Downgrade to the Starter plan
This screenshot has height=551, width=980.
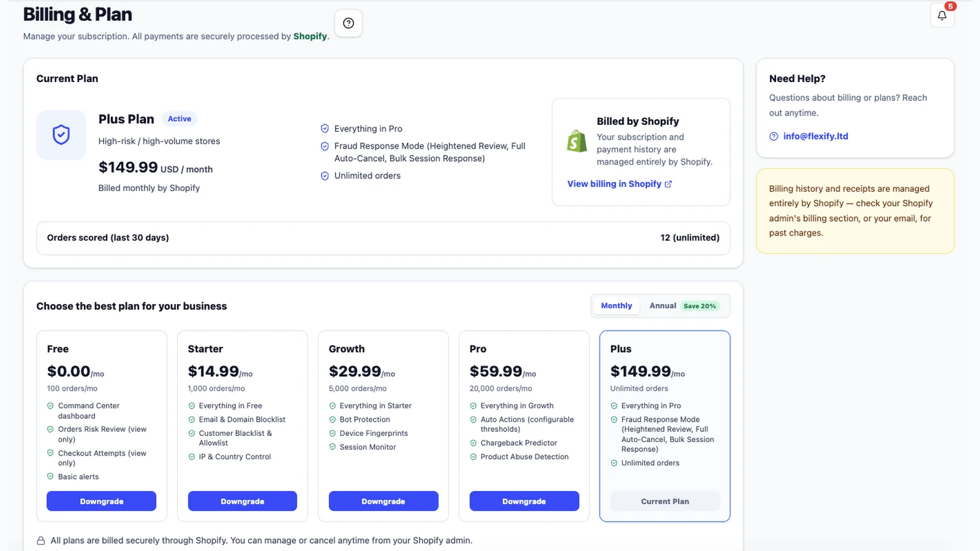(243, 501)
